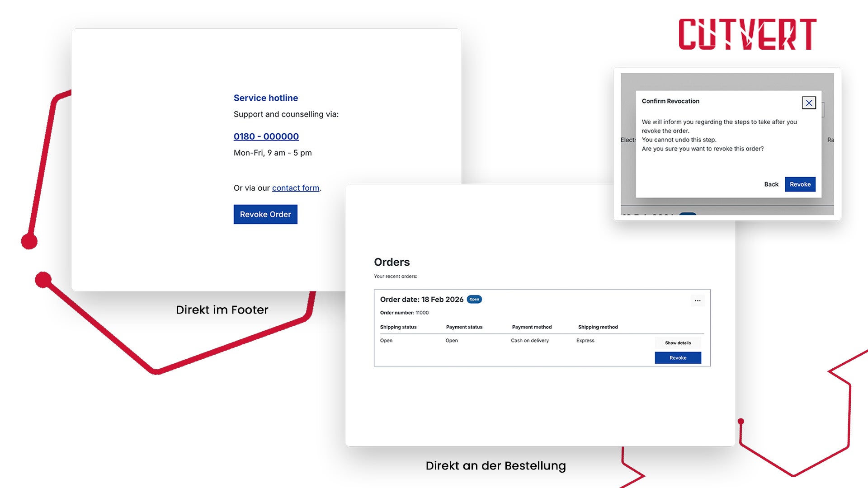Click the Open status badge

474,299
